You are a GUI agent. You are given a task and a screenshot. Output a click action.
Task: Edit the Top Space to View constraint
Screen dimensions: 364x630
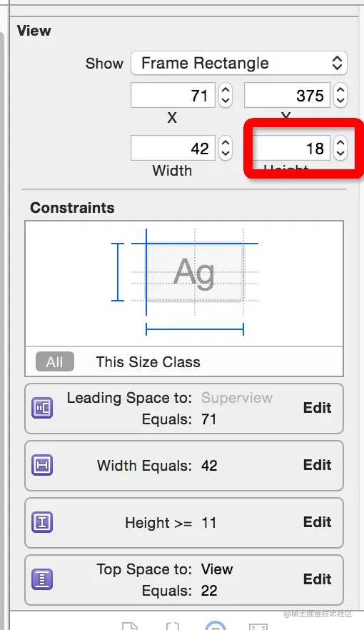tap(317, 579)
